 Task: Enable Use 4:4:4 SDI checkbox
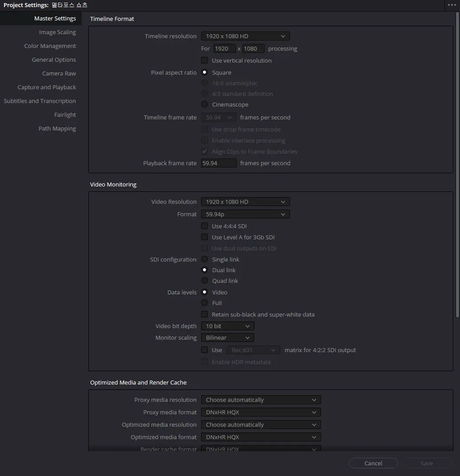pos(205,226)
